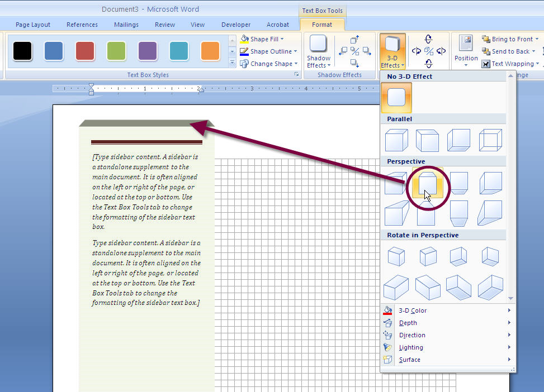Toggle the 3-D effect on or off
544x392 pixels.
[428, 51]
